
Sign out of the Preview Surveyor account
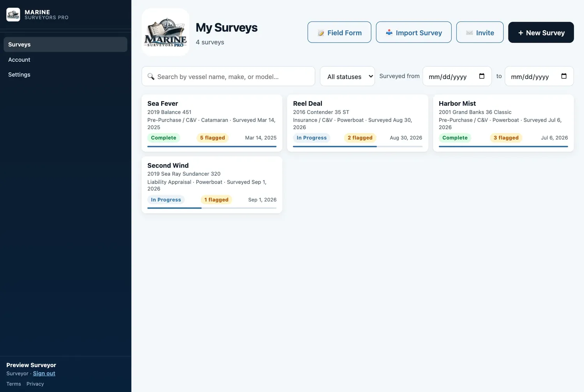click(x=44, y=373)
